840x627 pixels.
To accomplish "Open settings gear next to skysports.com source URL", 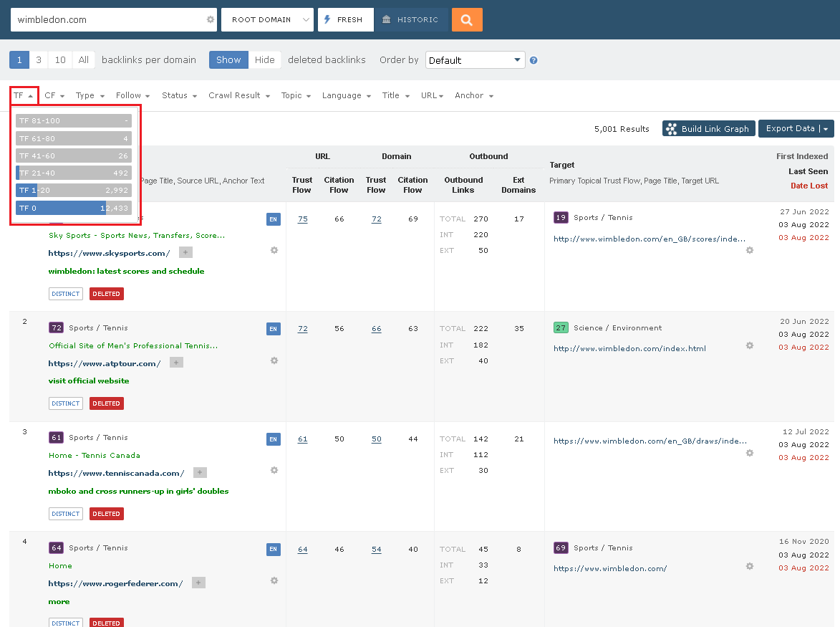I will click(274, 250).
